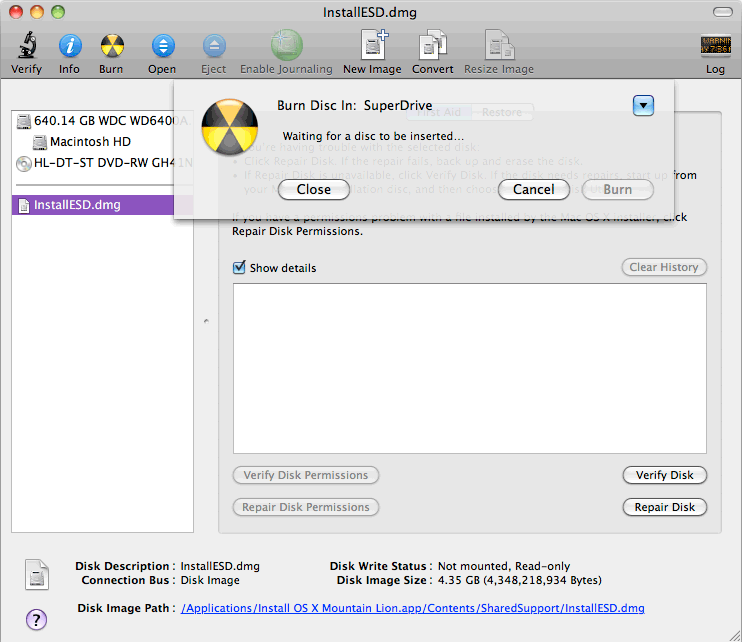
Task: Click Connection Bus 'Disk Image' value
Action: 210,580
